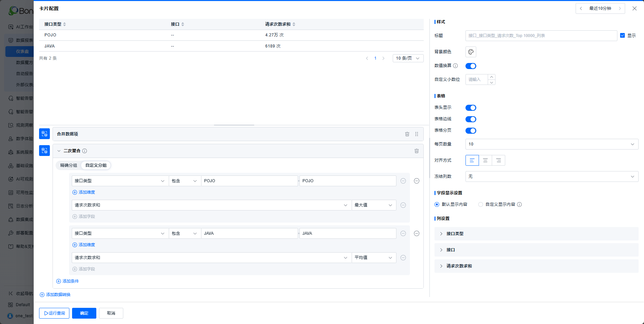Grab the drag handle of 合并数据项
This screenshot has height=324, width=644.
click(417, 134)
